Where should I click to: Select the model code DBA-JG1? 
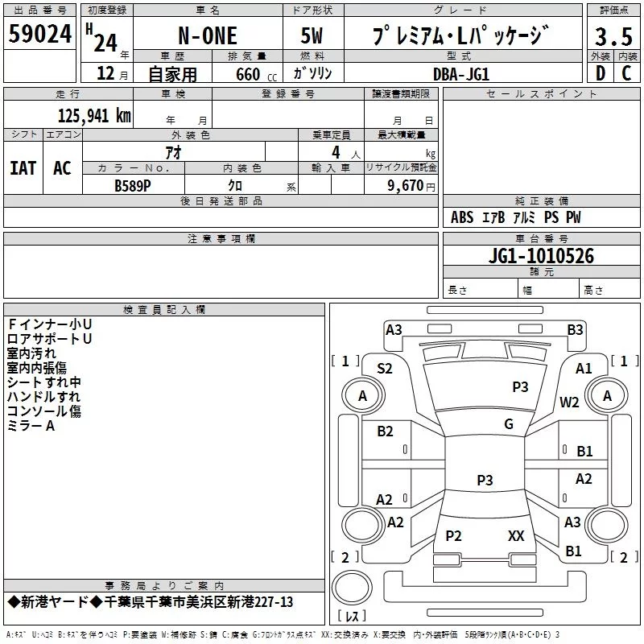460,74
